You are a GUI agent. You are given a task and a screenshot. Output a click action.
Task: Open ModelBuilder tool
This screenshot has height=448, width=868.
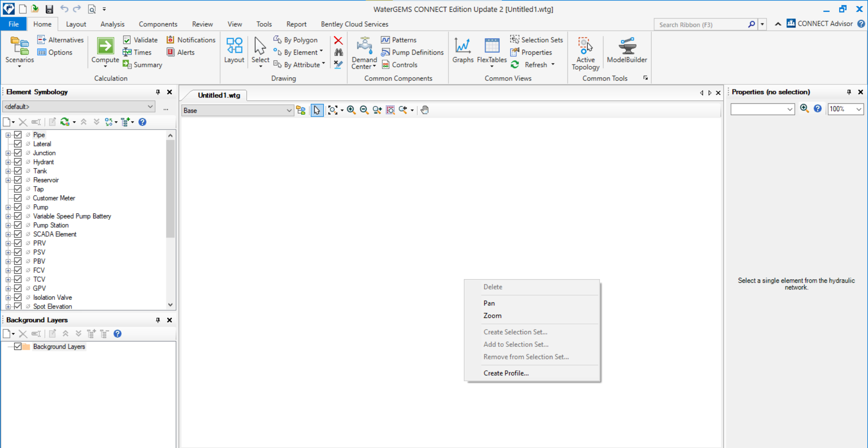point(627,46)
